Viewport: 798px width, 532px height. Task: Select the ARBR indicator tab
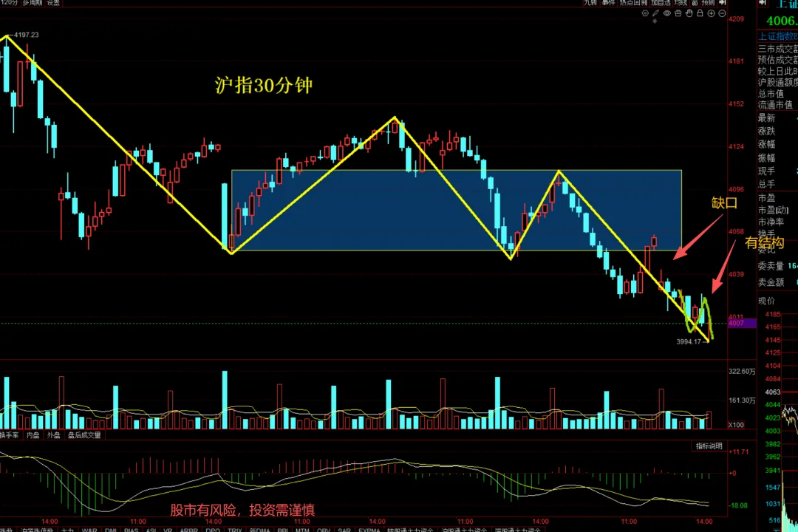[x=189, y=530]
